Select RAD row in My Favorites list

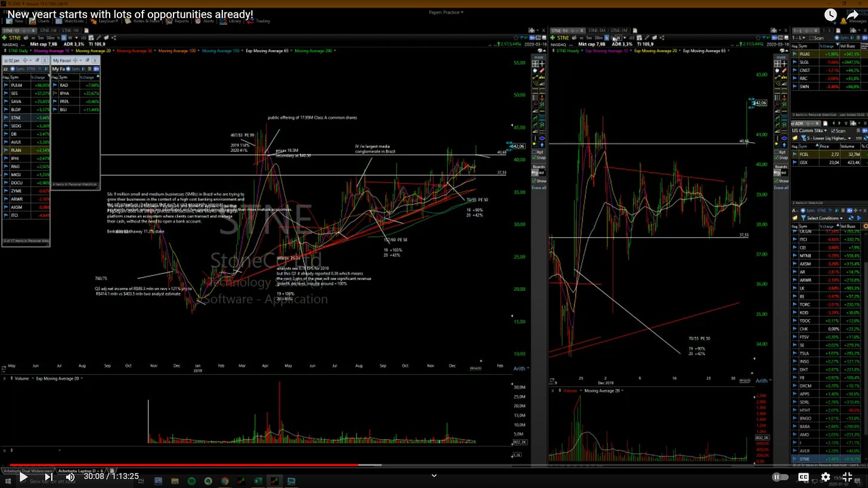point(75,85)
